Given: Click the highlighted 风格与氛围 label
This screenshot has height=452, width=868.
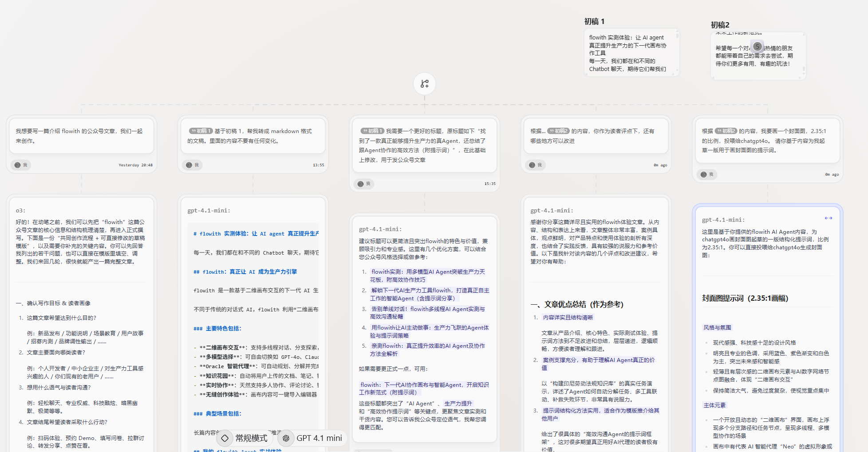Looking at the screenshot, I should [x=717, y=327].
